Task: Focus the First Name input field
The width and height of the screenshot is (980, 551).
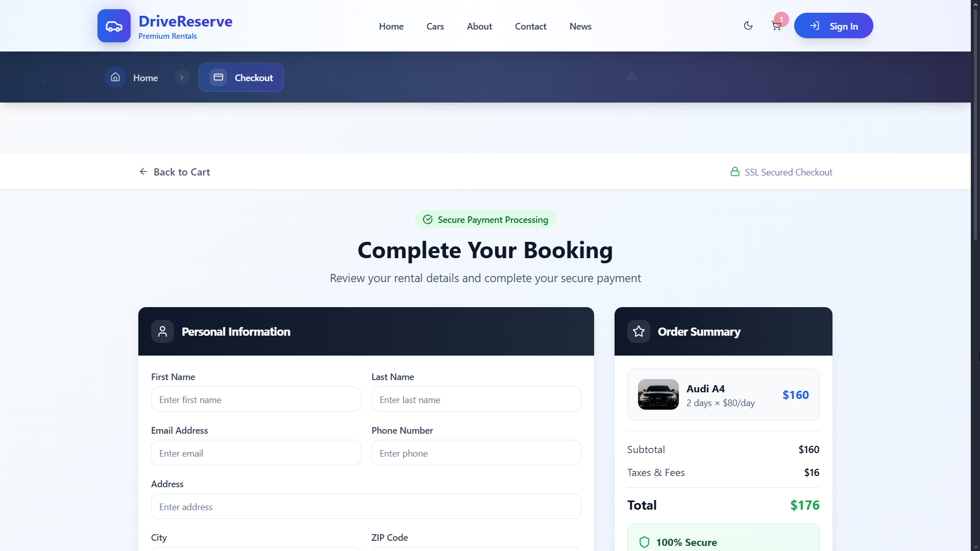Action: [x=256, y=399]
